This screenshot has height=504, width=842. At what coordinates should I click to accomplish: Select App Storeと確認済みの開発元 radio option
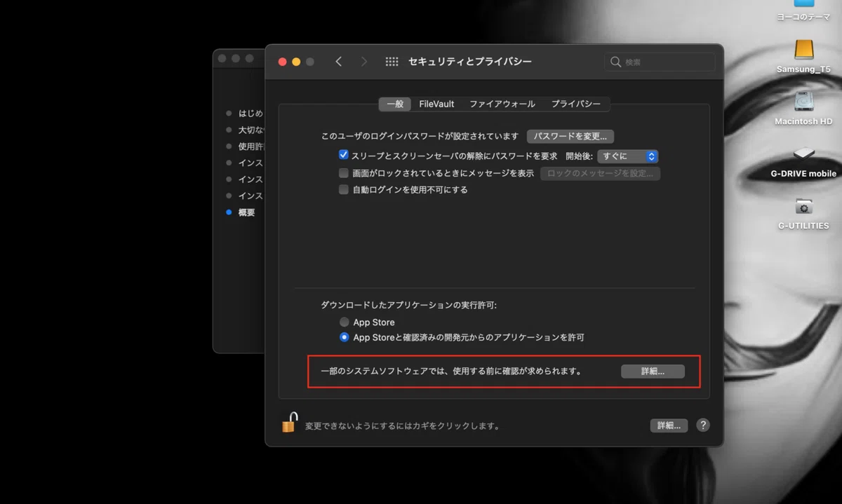click(345, 337)
